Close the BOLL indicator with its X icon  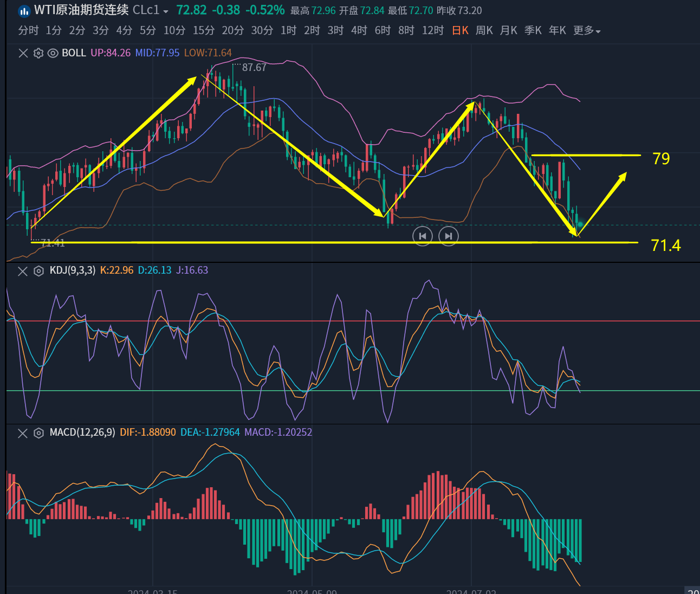coord(23,53)
